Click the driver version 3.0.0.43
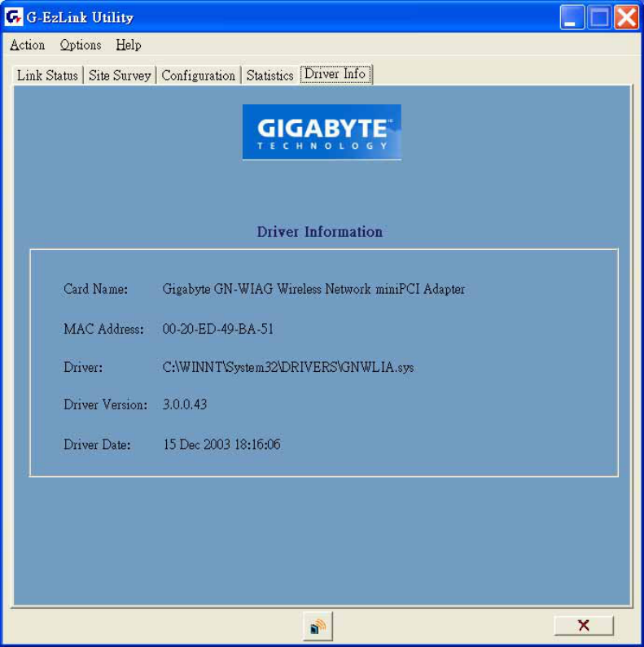Screen dimensions: 644x647 185,404
